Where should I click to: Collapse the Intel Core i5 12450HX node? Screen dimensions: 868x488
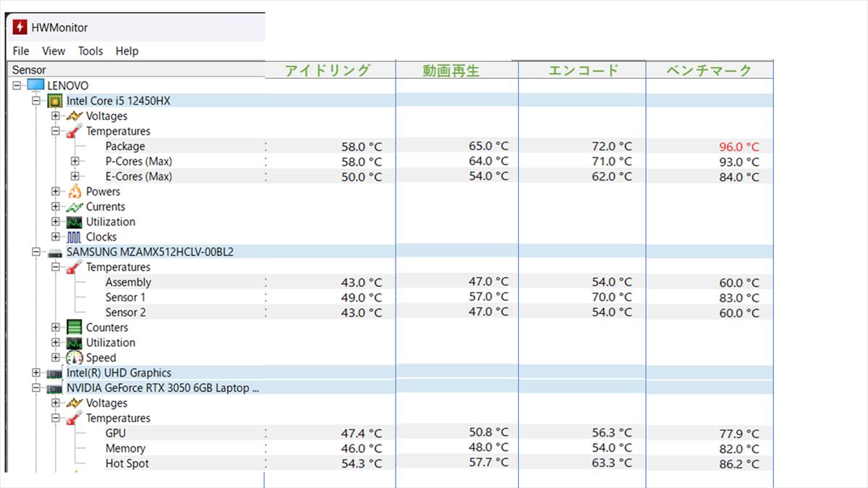point(36,100)
